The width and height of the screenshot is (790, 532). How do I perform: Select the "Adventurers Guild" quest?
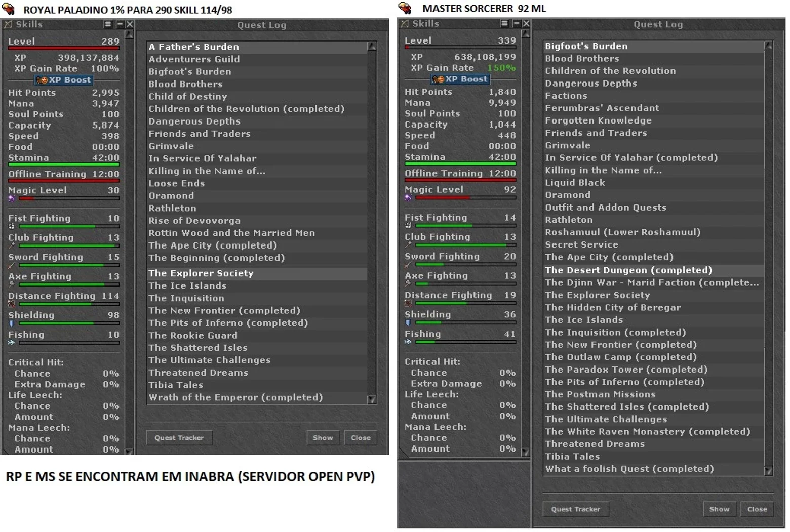click(257, 59)
